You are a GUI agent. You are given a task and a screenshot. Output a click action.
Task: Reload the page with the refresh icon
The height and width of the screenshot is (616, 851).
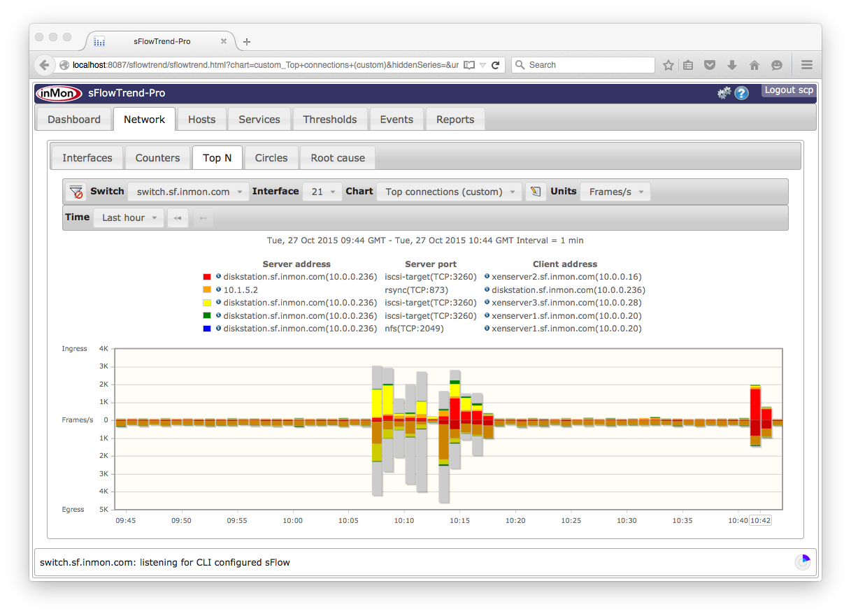[x=496, y=65]
